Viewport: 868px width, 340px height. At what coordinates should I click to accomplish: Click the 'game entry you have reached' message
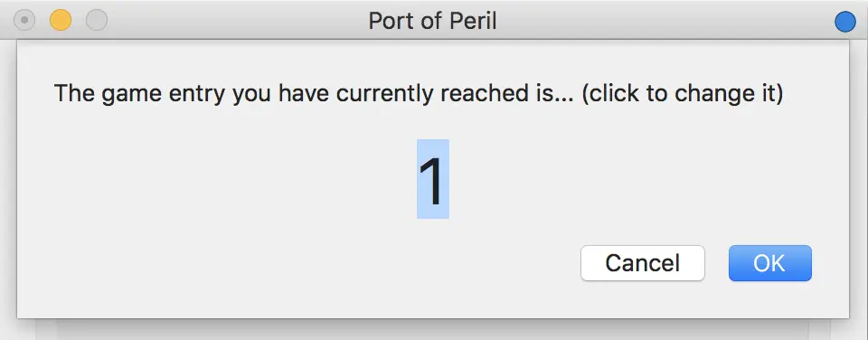pyautogui.click(x=419, y=93)
